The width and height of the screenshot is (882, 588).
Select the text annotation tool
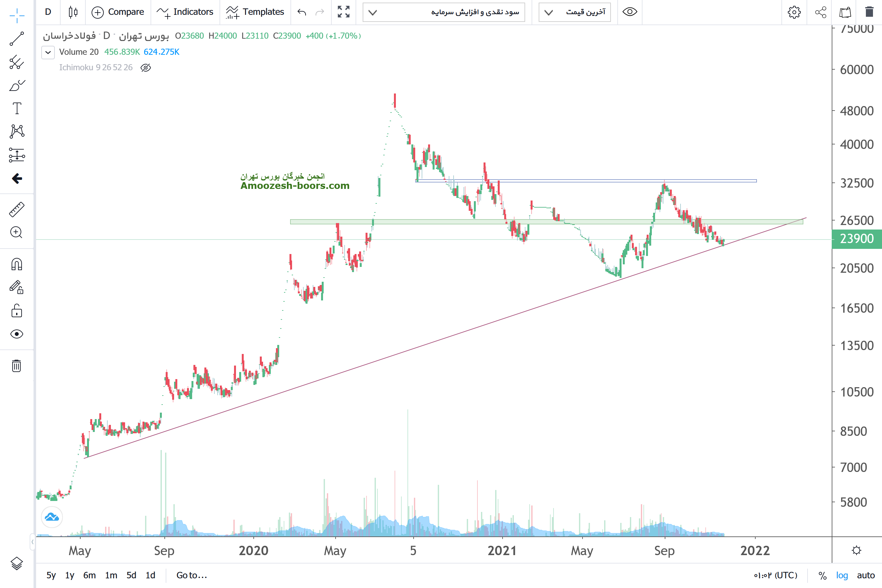[x=16, y=108]
